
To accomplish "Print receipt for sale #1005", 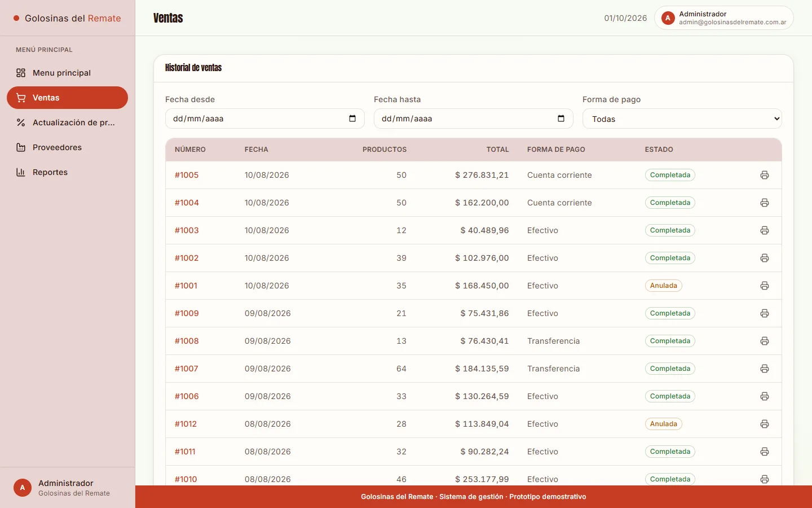I will click(x=765, y=175).
